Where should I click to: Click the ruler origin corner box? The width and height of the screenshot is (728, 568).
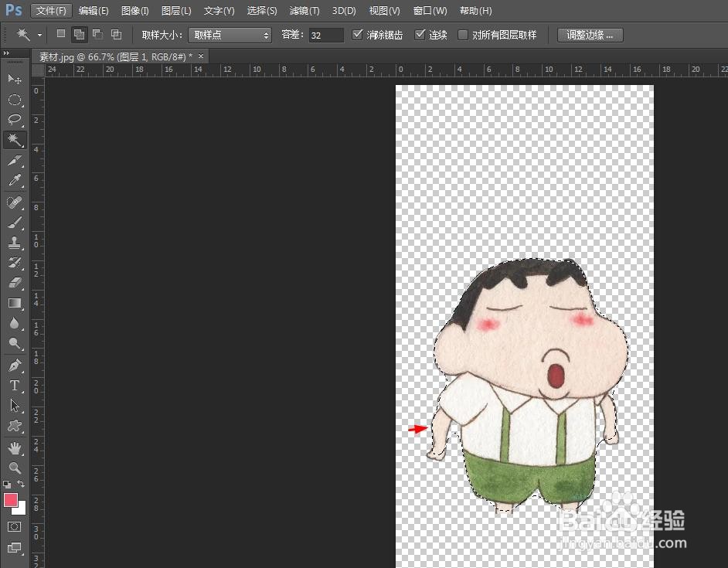[38, 70]
